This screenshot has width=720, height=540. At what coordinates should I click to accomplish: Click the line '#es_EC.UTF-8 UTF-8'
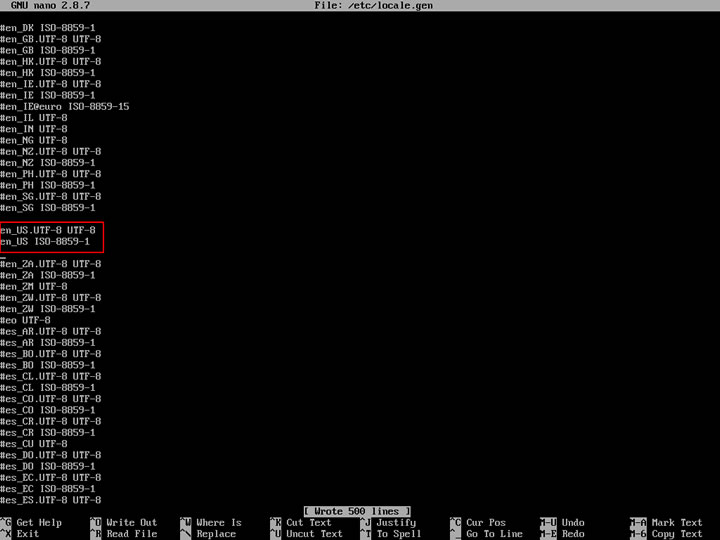51,478
